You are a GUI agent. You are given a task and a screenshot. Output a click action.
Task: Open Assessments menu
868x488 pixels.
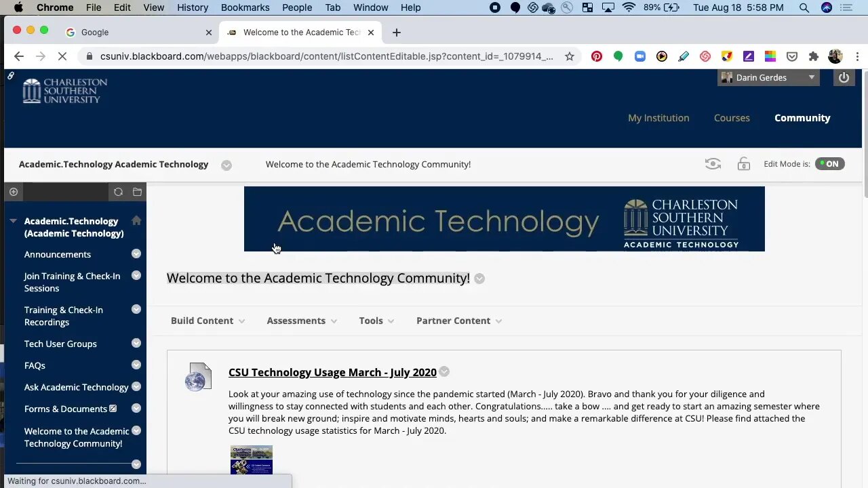302,321
